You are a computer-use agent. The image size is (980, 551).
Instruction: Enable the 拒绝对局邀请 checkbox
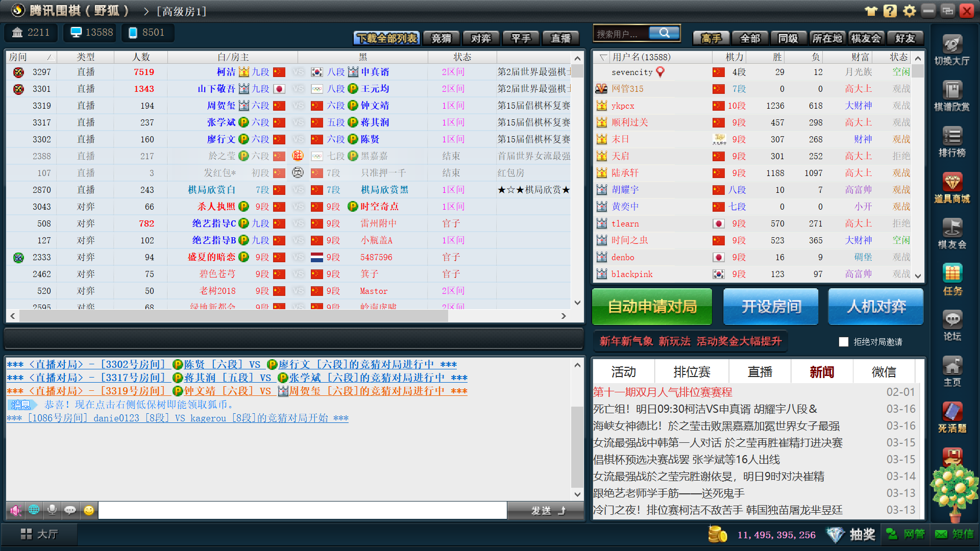(x=844, y=342)
